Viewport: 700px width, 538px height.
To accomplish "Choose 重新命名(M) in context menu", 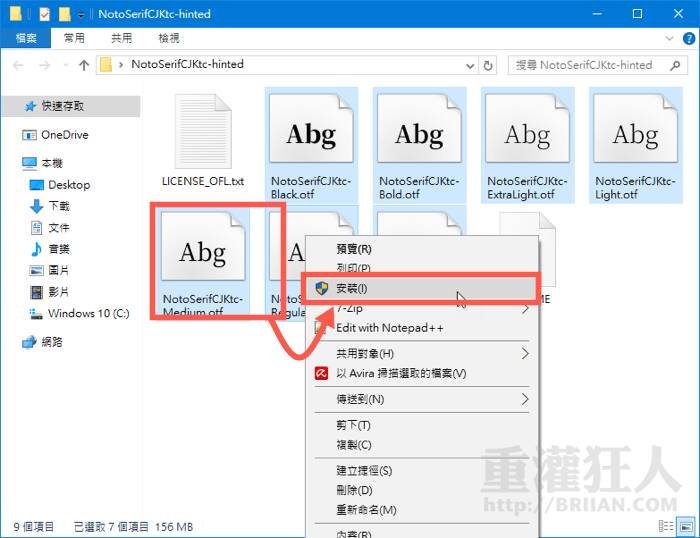I will (422, 510).
